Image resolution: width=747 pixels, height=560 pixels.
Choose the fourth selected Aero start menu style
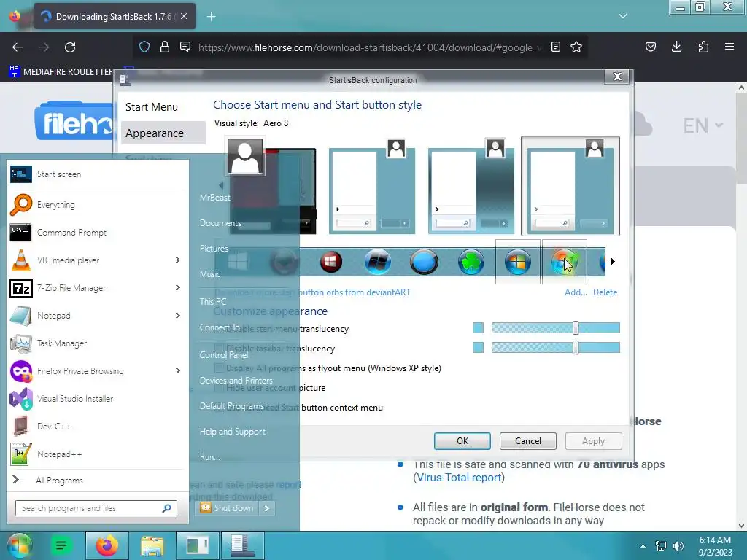click(570, 186)
